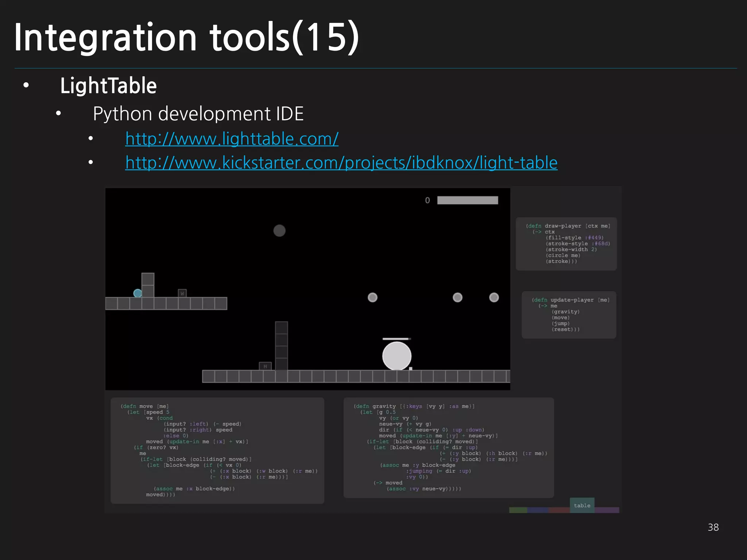Click "(fill-style :#449)" in draw-player code
Viewport: 747px width, 560px height.
[574, 238]
